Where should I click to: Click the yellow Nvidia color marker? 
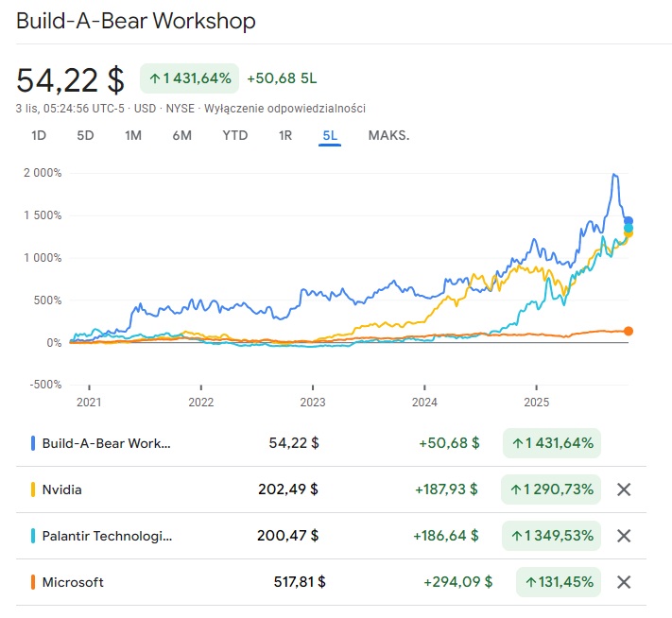(x=33, y=489)
